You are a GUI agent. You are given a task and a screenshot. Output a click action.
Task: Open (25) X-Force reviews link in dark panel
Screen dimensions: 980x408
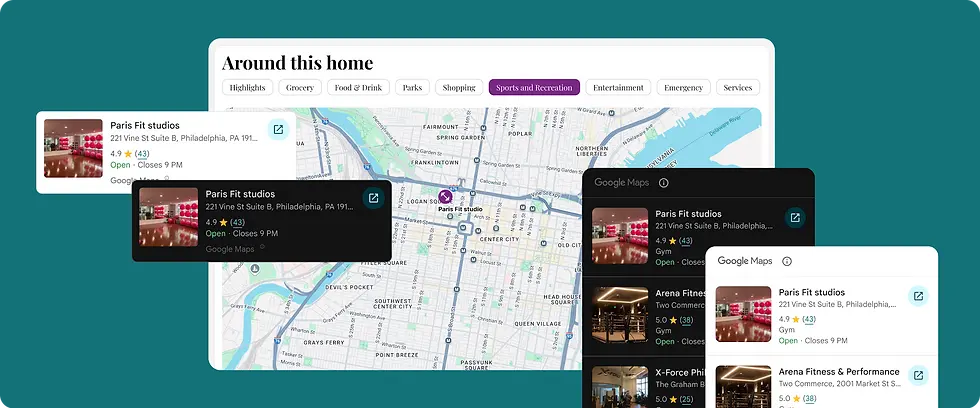coord(686,399)
